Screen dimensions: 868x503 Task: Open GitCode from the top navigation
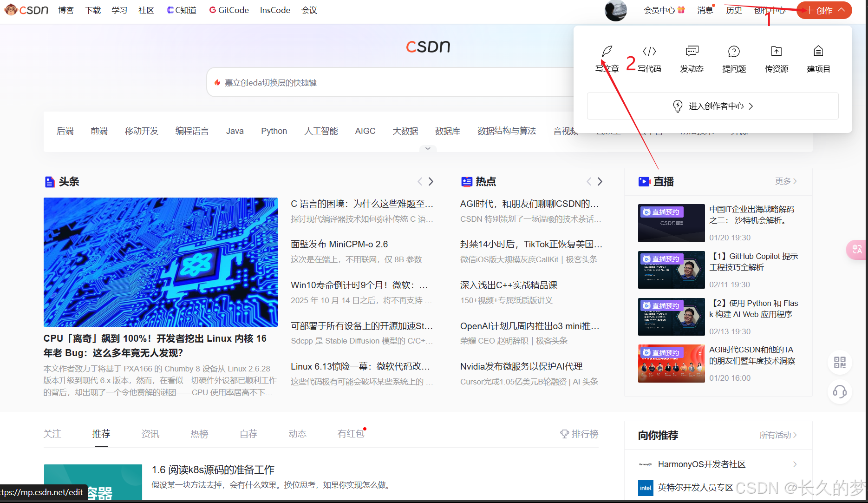coord(228,10)
